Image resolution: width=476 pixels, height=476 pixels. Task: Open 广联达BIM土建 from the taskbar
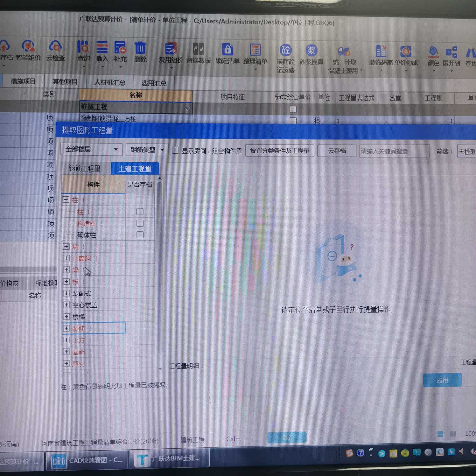coord(169,459)
